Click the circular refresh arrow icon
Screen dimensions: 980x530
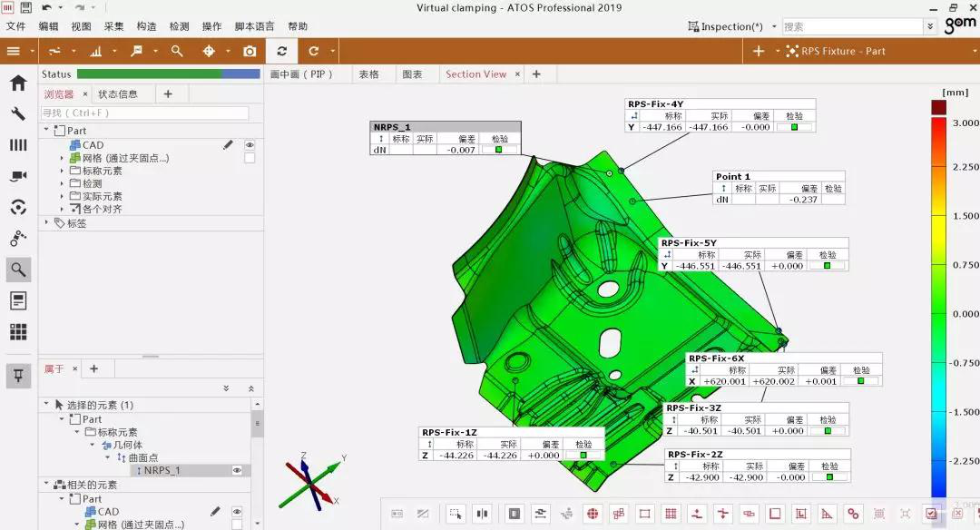(314, 51)
